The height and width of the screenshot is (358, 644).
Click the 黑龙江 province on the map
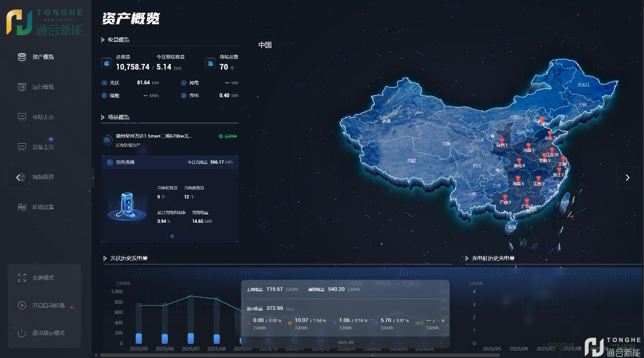583,84
